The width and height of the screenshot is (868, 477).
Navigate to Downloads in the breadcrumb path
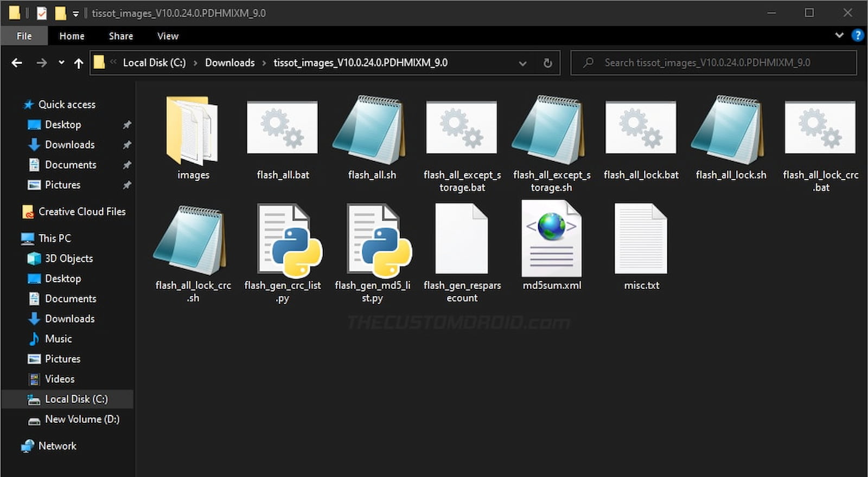pos(229,63)
